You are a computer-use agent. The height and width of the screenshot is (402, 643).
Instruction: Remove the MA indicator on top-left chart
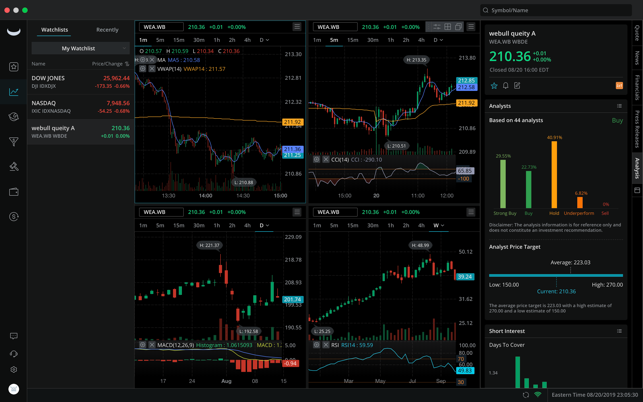click(152, 60)
